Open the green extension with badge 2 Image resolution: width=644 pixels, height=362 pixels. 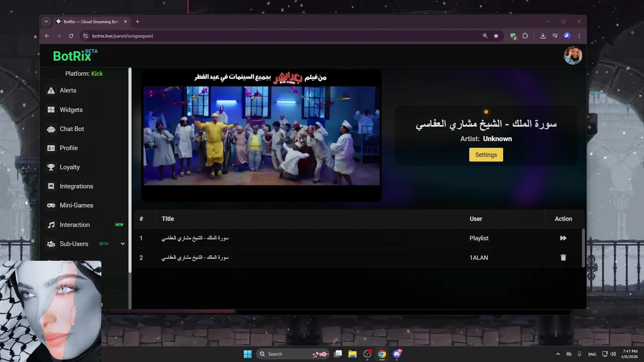(x=513, y=36)
